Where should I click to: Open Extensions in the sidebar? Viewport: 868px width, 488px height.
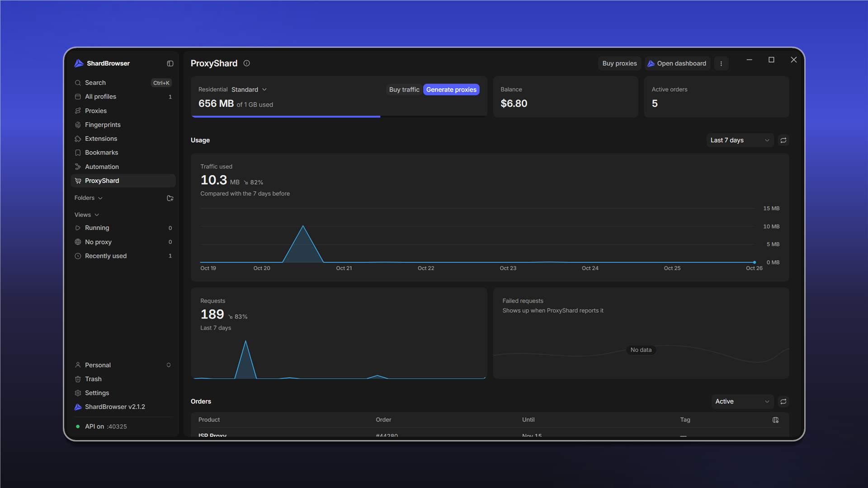(123, 139)
